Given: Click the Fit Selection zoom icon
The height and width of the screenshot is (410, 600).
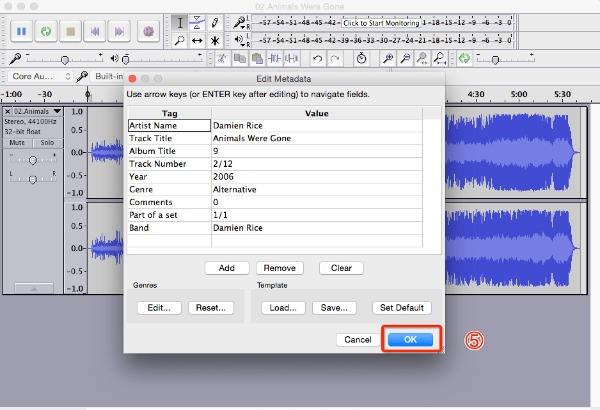Looking at the screenshot, I should tap(422, 59).
